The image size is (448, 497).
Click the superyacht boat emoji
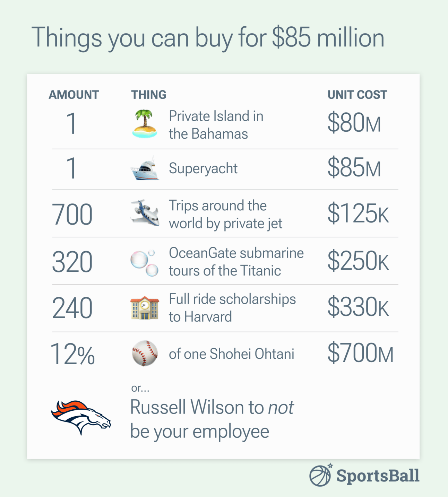click(145, 168)
